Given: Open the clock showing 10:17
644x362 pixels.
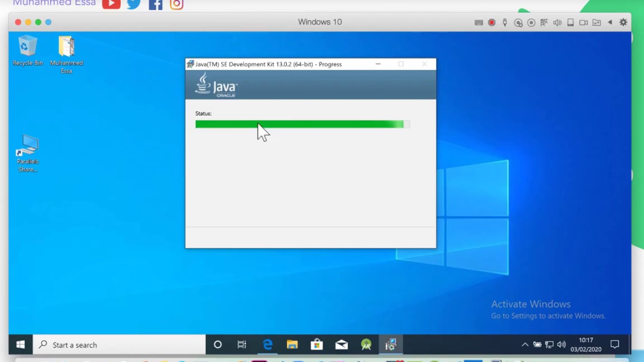Looking at the screenshot, I should [x=586, y=345].
